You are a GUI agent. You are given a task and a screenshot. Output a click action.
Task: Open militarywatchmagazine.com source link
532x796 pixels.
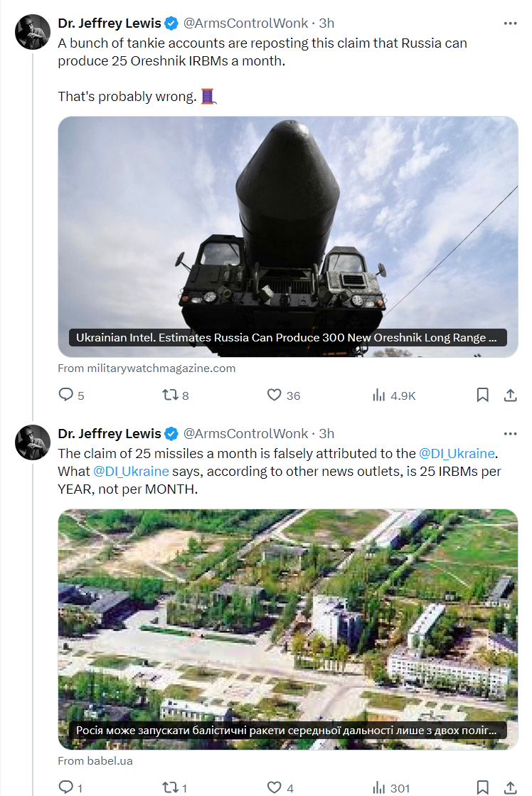[147, 368]
